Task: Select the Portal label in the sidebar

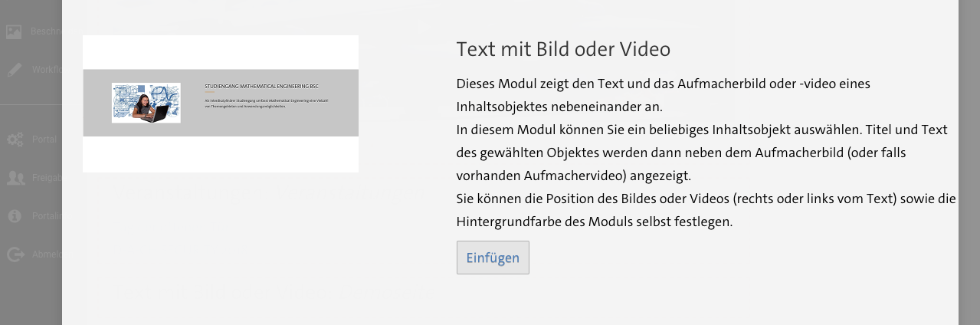Action: 44,140
